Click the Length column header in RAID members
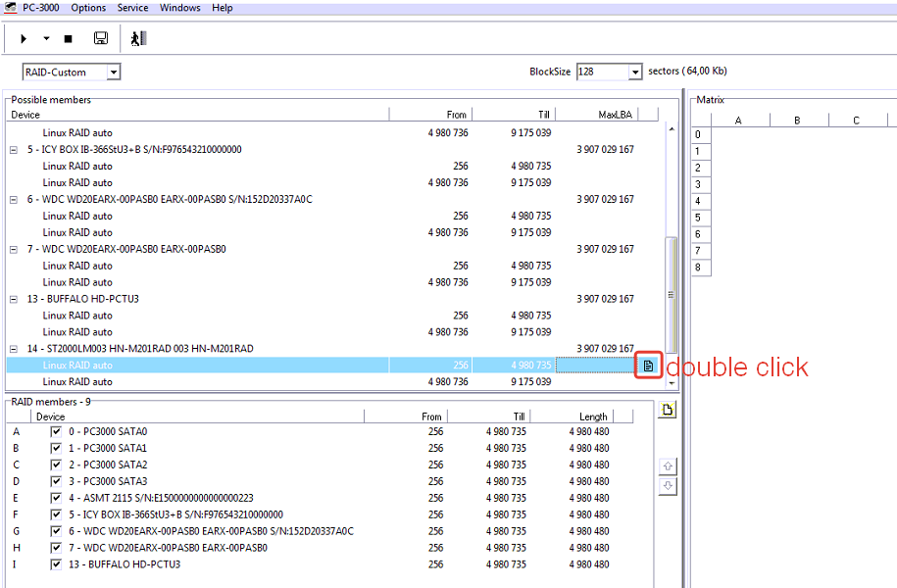The height and width of the screenshot is (588, 897). click(x=573, y=416)
